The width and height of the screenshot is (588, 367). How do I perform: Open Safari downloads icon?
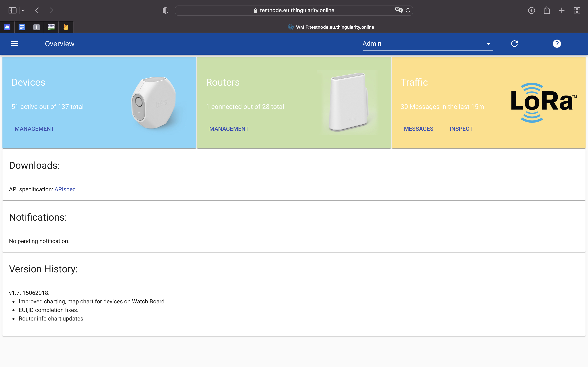(531, 10)
